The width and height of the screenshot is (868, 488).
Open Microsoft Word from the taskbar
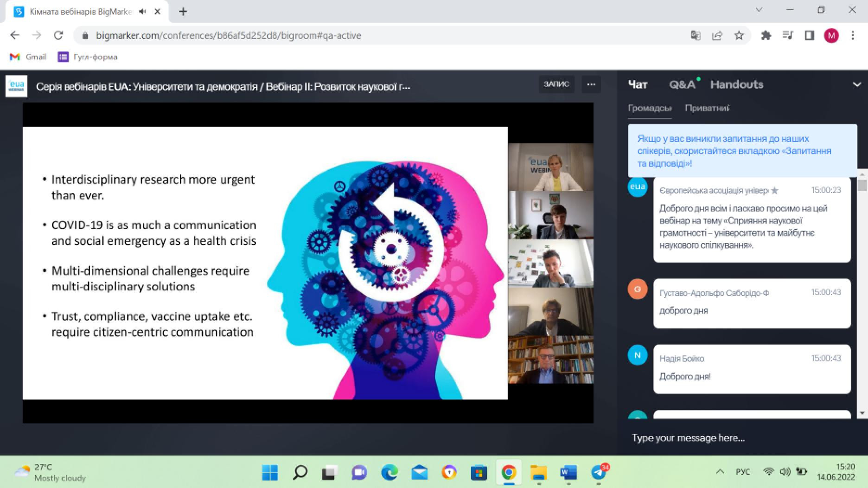tap(568, 473)
